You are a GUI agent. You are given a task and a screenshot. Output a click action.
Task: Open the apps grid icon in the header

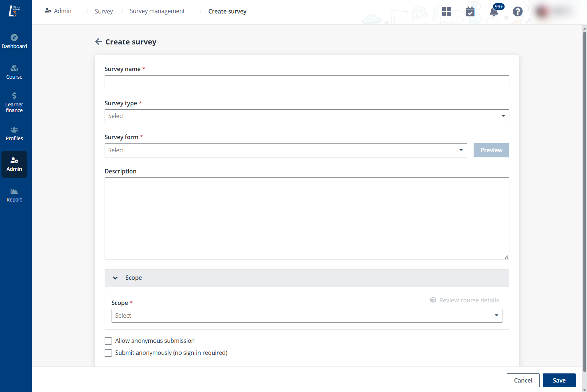click(x=446, y=11)
